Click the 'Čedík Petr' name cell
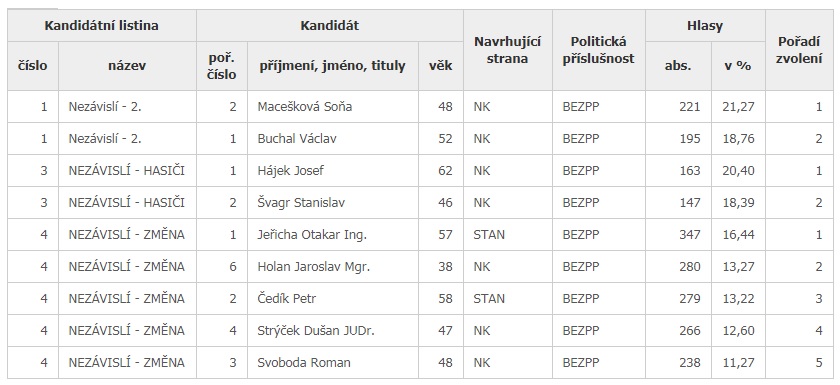 (x=287, y=299)
